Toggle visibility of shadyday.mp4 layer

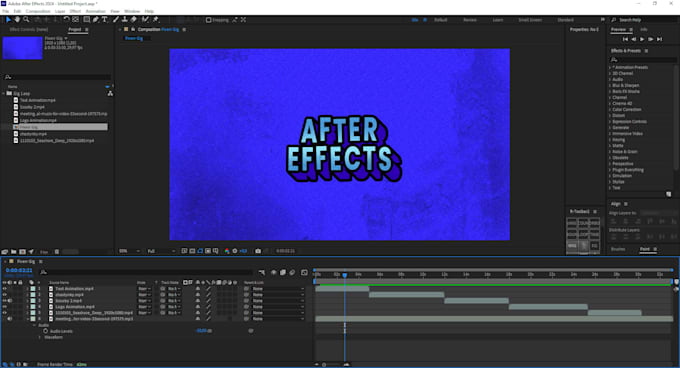[x=5, y=295]
